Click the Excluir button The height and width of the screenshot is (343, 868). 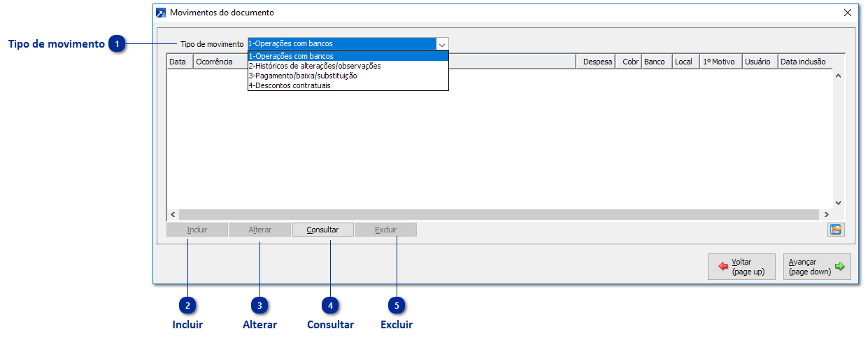click(x=386, y=230)
